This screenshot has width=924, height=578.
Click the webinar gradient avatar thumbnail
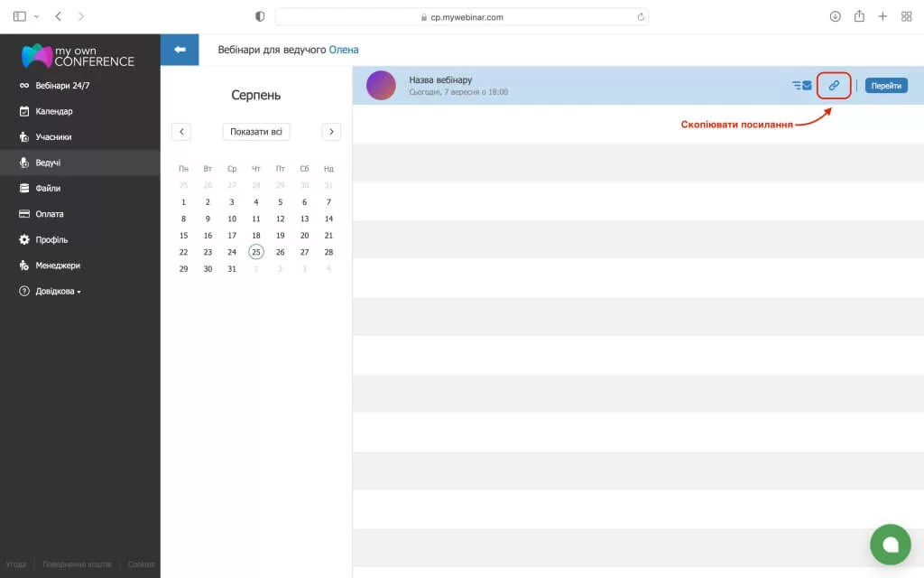coord(381,86)
